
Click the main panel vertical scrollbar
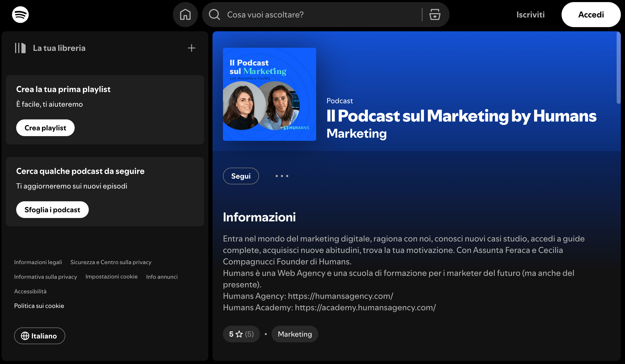618,68
